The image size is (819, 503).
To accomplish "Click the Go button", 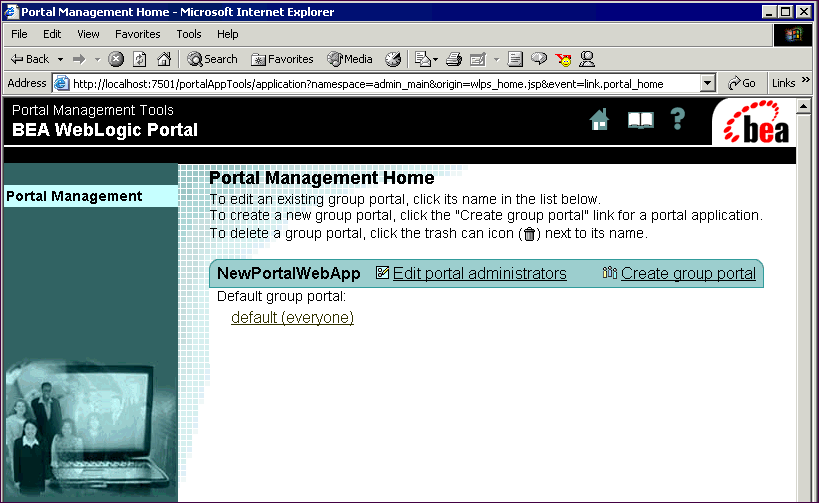I will click(742, 83).
